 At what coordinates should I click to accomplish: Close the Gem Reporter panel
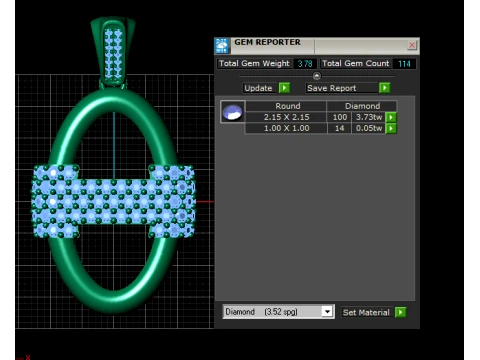click(x=412, y=45)
